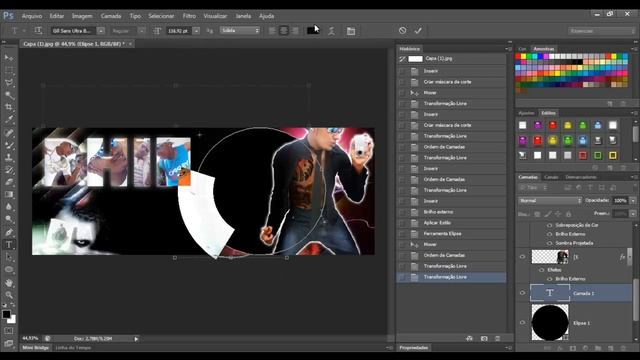This screenshot has height=360, width=640.
Task: Select the Brush tool
Action: [x=9, y=145]
